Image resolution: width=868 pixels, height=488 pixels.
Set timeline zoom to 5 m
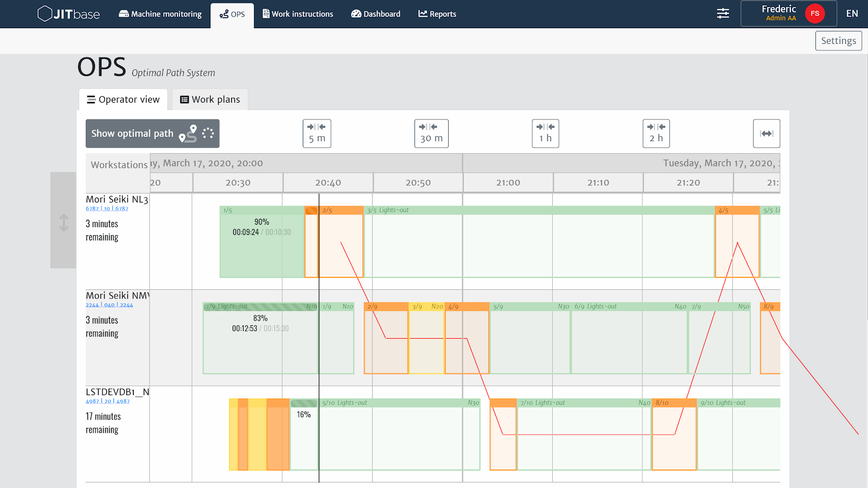[317, 134]
